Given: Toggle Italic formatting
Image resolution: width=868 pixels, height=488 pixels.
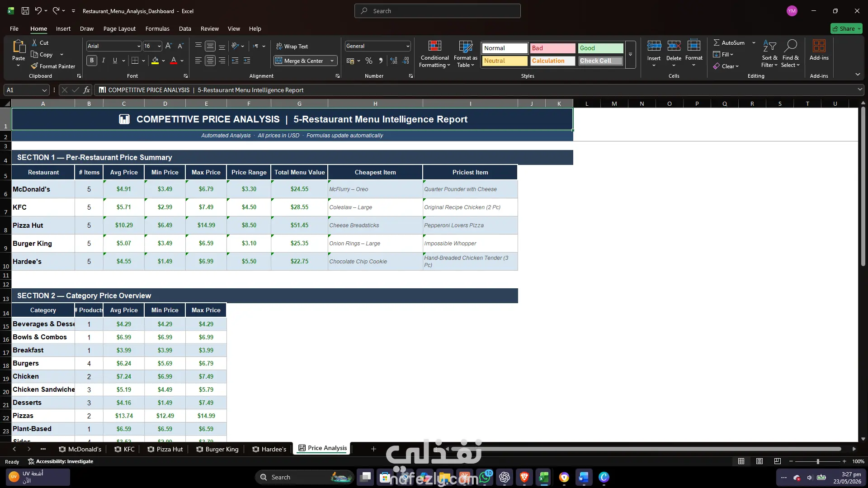Looking at the screenshot, I should [x=104, y=61].
